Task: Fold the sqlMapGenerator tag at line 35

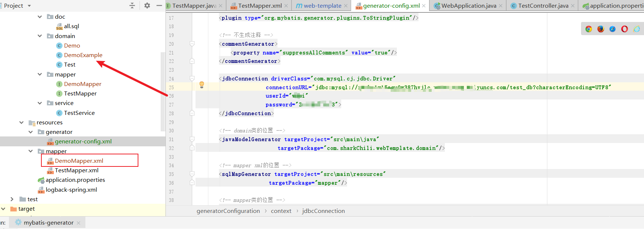Action: (x=192, y=174)
